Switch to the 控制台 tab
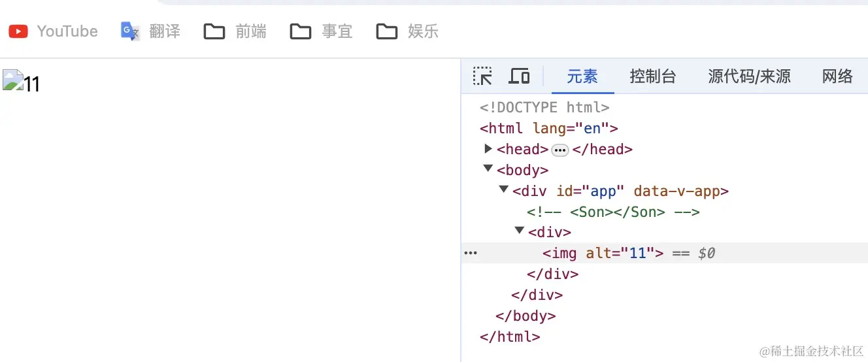 (652, 76)
